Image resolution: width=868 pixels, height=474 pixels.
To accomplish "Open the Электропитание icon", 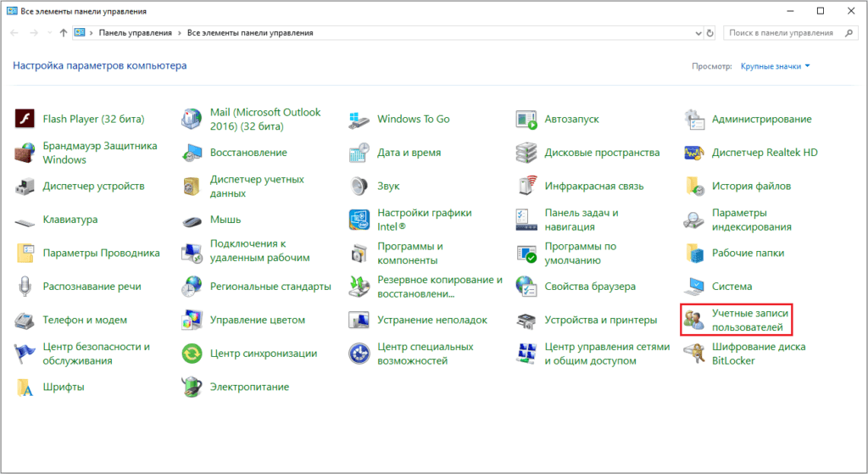I will pos(192,387).
